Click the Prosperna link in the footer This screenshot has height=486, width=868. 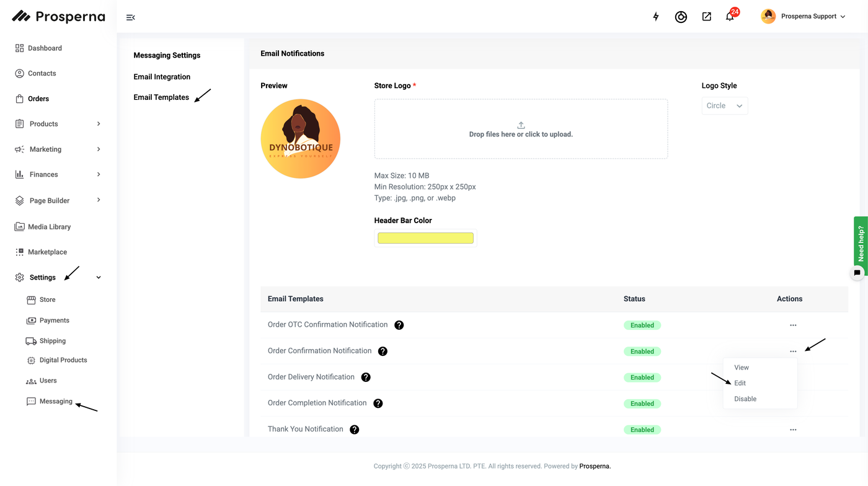pos(595,466)
